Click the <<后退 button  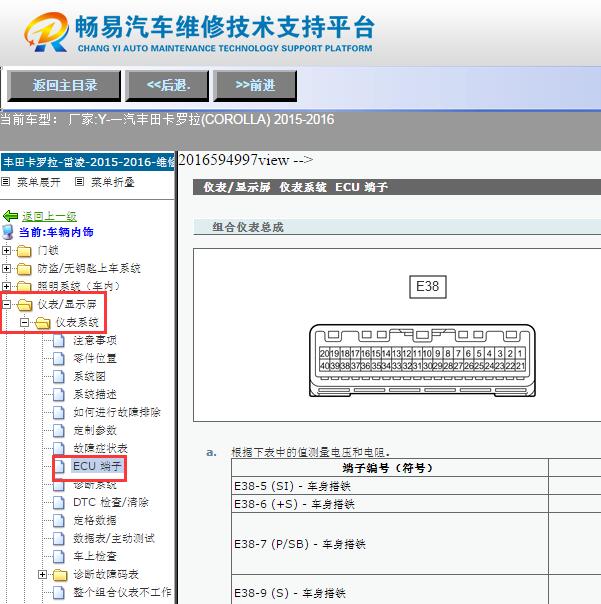coord(167,86)
